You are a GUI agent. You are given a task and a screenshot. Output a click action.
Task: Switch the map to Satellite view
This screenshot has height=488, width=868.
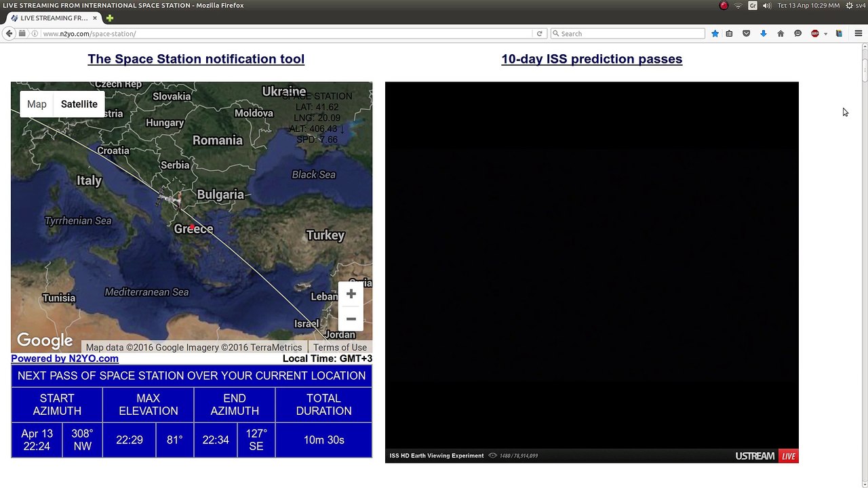click(79, 104)
